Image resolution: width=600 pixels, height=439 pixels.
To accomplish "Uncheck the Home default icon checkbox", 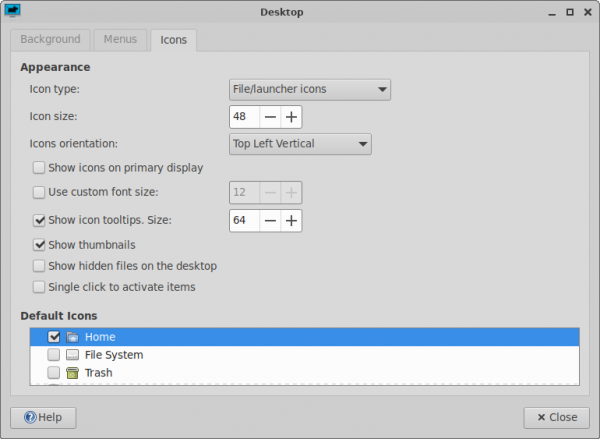I will [x=54, y=337].
